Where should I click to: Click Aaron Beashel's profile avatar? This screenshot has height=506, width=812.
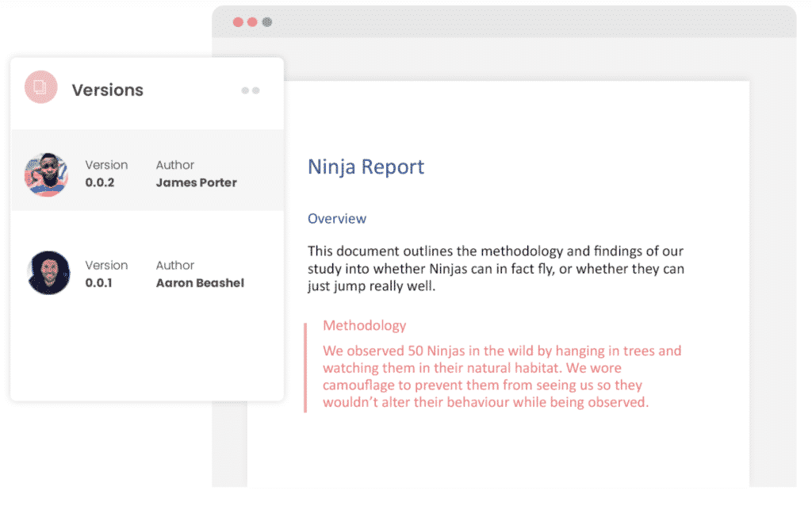[49, 274]
